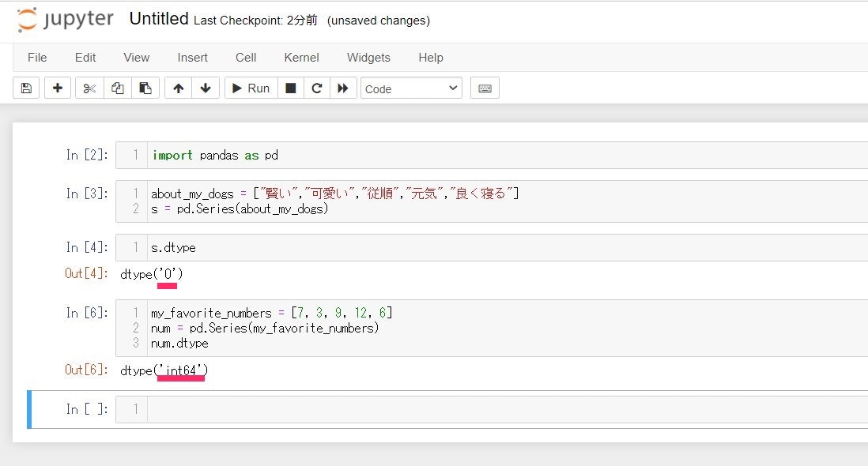Screen dimensions: 868x466
Task: Move selected cell down arrow
Action: click(206, 88)
